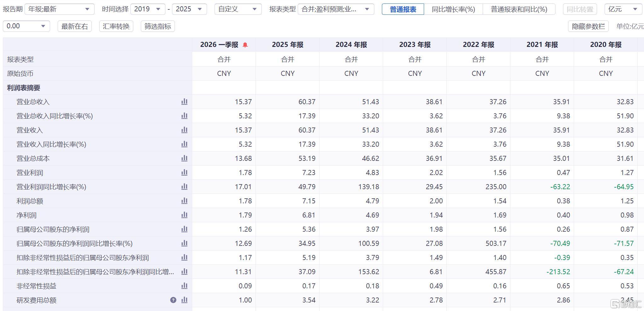
Task: Click the 汇率转换 button
Action: [116, 26]
